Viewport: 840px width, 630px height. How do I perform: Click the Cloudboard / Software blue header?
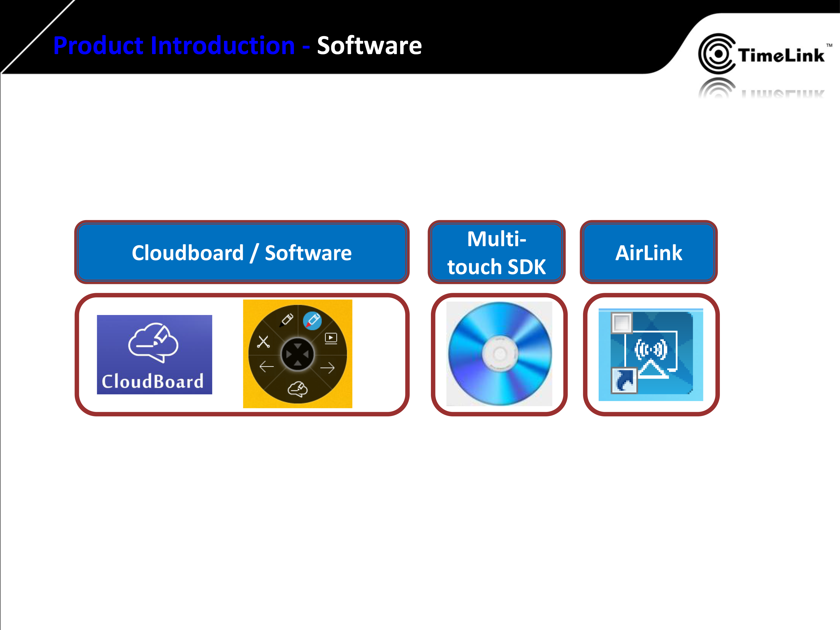tap(242, 252)
